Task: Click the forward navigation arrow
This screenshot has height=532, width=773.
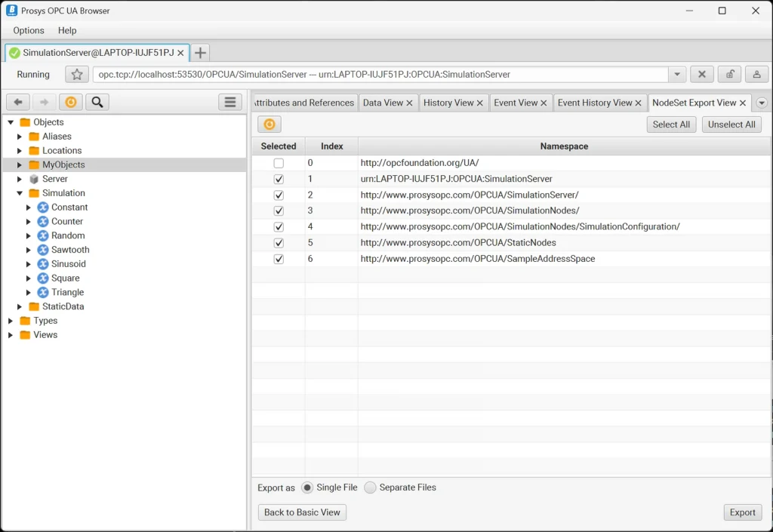Action: [x=44, y=102]
